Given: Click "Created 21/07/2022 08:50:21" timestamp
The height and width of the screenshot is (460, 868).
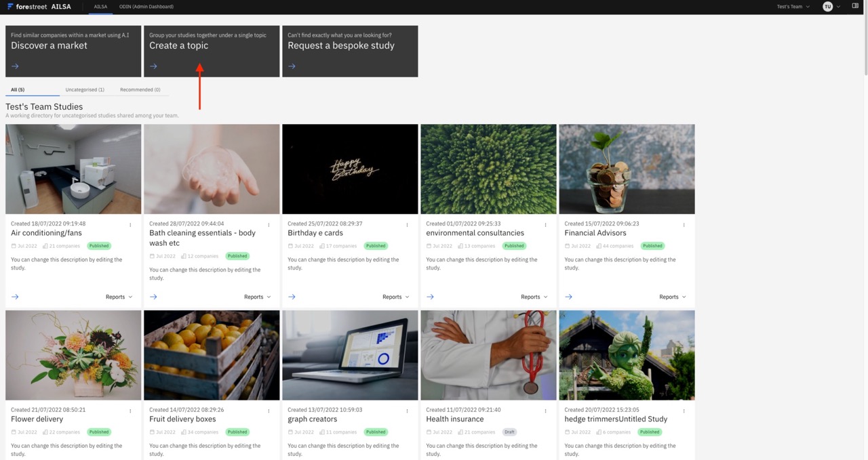Looking at the screenshot, I should pos(48,410).
